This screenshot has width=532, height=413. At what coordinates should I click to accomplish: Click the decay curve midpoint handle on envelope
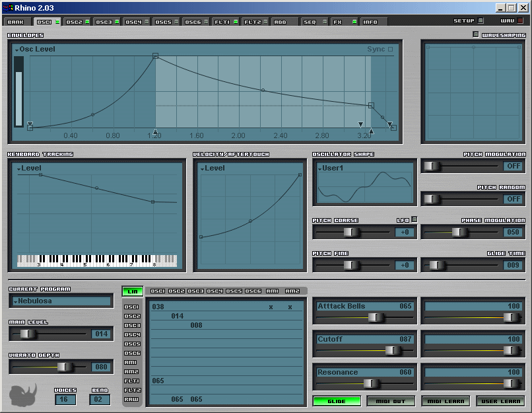(263, 91)
